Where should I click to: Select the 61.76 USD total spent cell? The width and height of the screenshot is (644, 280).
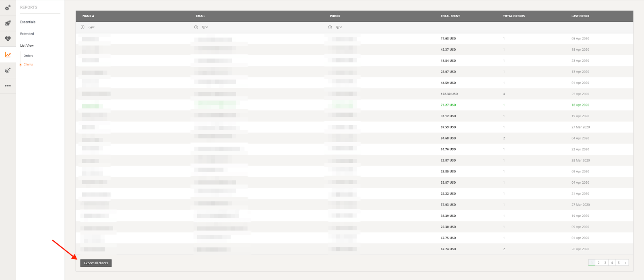click(448, 149)
